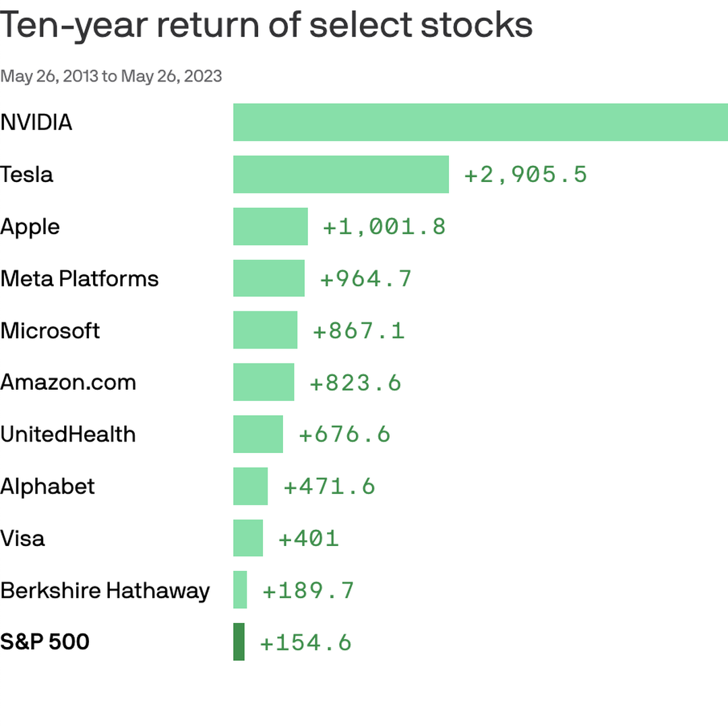Click the Visa label
The height and width of the screenshot is (728, 728).
[23, 538]
